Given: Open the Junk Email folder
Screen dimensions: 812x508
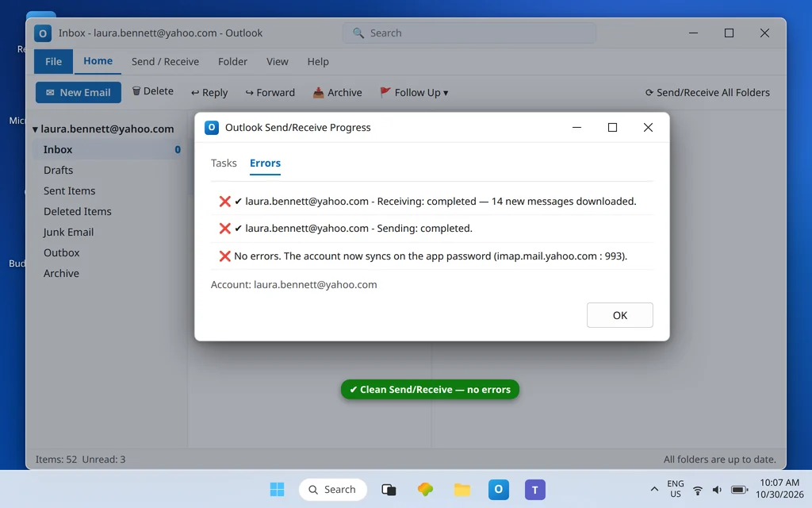Looking at the screenshot, I should tap(68, 233).
